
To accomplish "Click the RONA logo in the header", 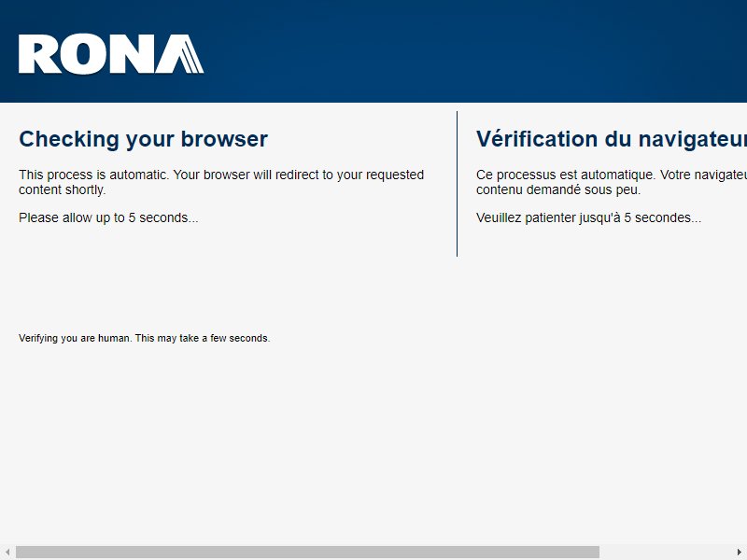I will (x=111, y=54).
